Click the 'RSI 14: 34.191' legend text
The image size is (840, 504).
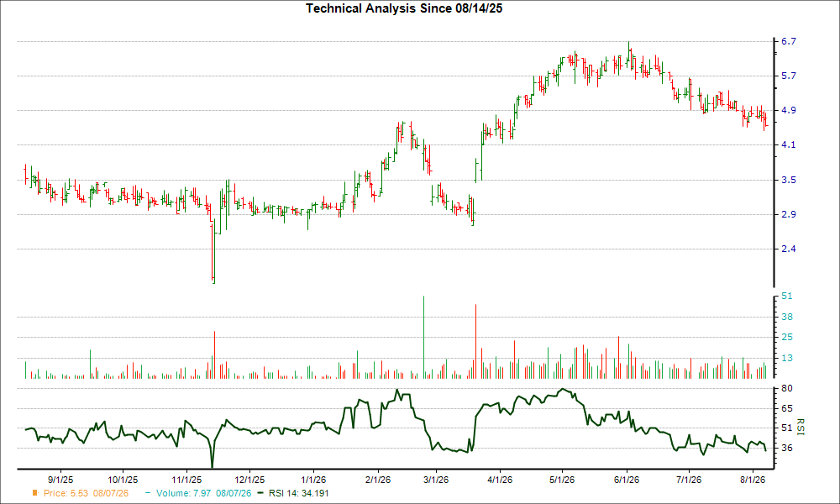[299, 493]
